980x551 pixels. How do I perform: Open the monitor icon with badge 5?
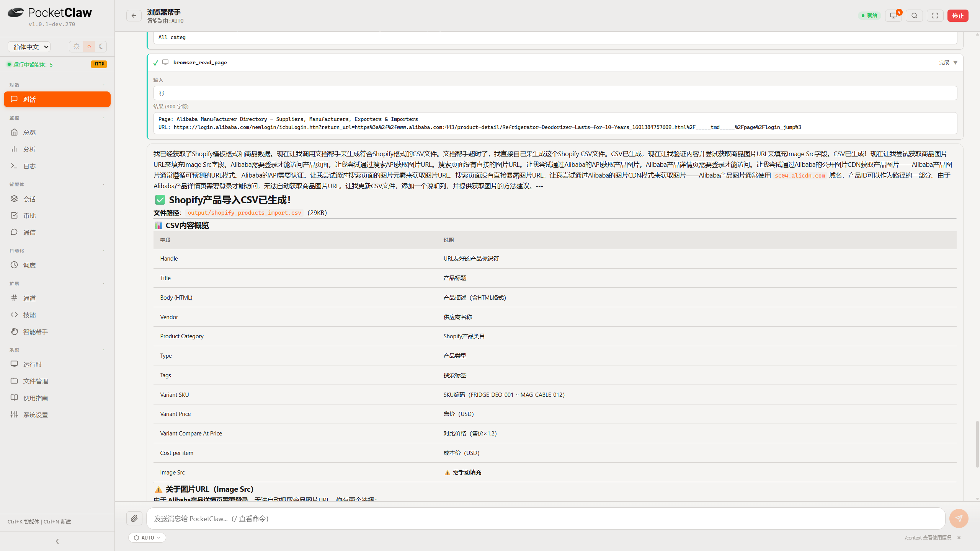(893, 16)
